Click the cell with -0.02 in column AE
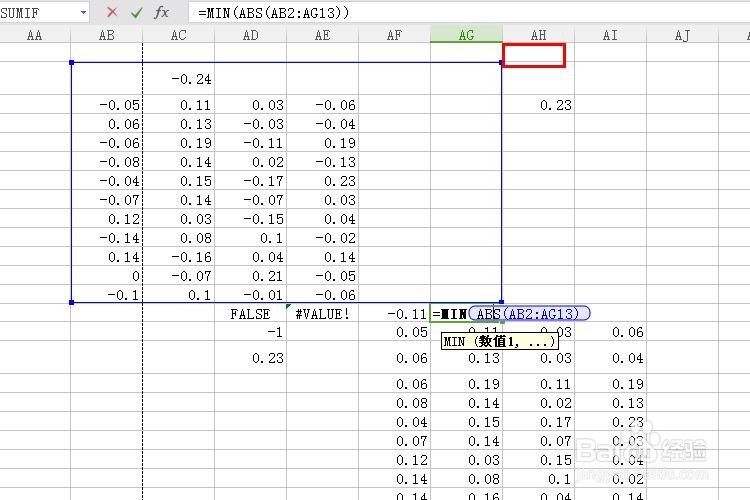750x500 pixels. click(x=322, y=238)
